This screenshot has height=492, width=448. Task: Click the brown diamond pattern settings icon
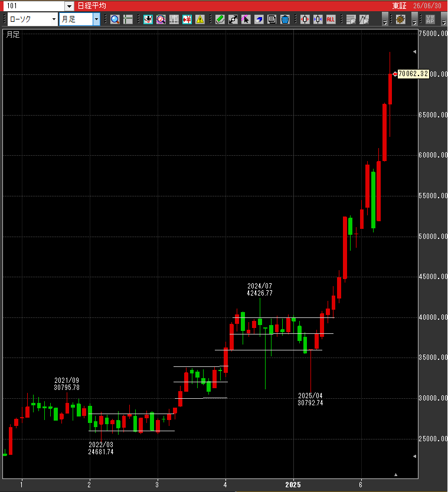click(401, 19)
